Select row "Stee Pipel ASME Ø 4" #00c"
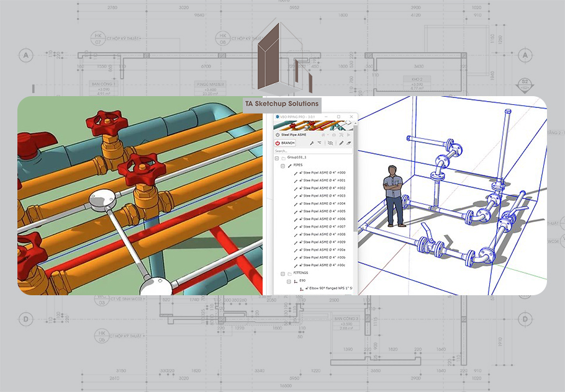The height and width of the screenshot is (392, 565). (x=324, y=265)
